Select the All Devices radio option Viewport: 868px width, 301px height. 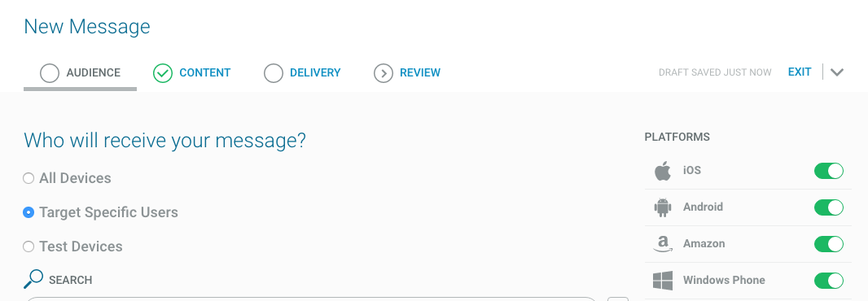coord(28,178)
